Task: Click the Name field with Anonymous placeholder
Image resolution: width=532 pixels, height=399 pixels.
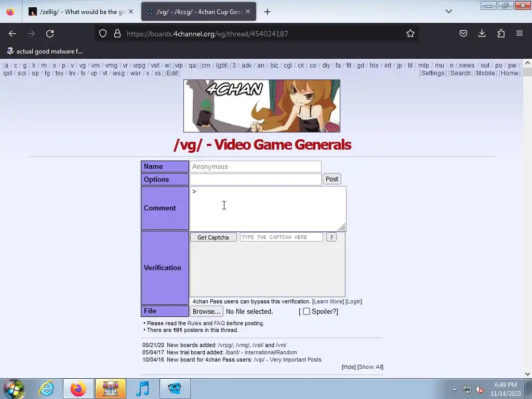Action: [256, 167]
